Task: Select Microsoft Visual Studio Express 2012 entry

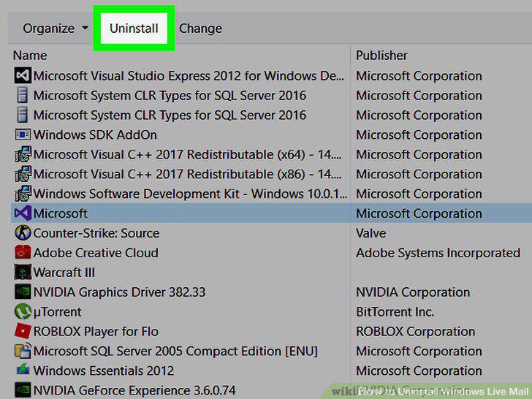Action: point(189,76)
